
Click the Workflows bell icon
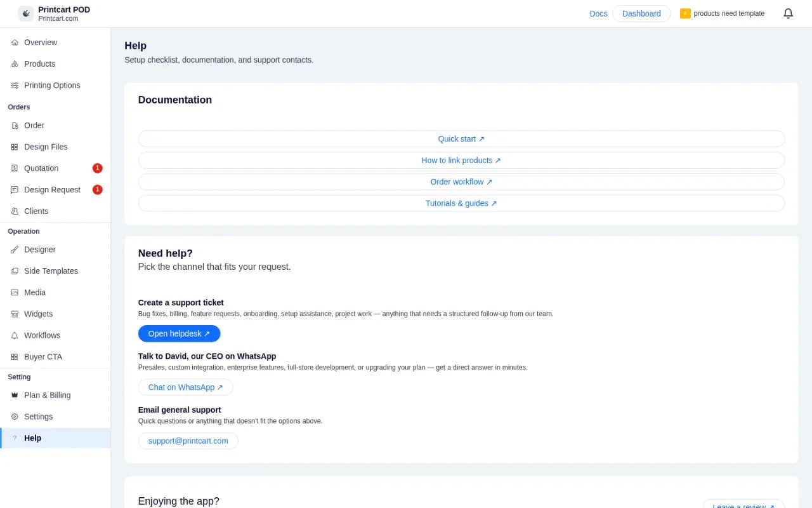pos(15,335)
